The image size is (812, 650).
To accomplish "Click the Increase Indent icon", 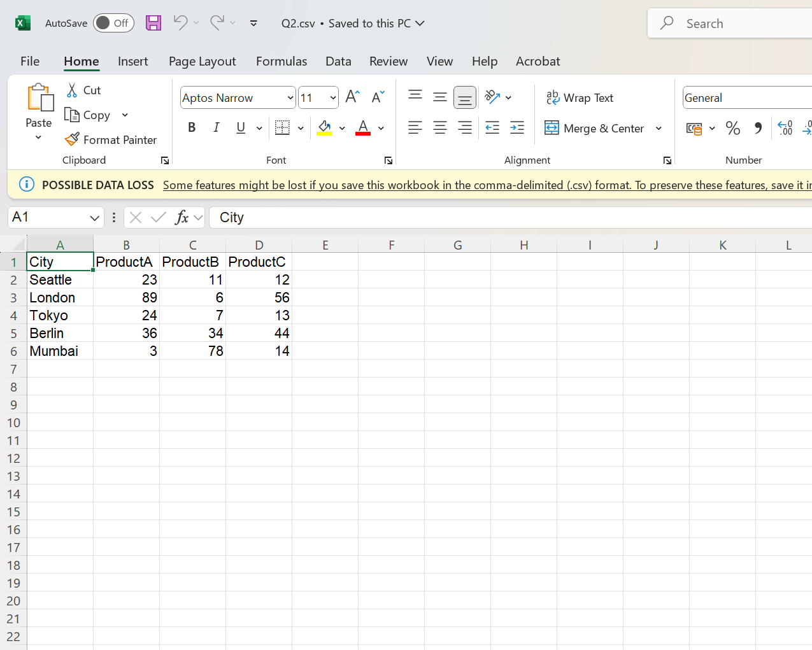I will pos(517,128).
